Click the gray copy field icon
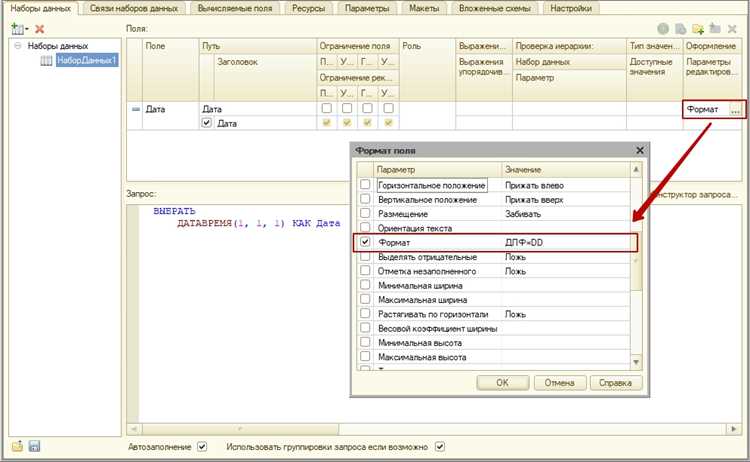750x462 pixels. click(x=680, y=29)
